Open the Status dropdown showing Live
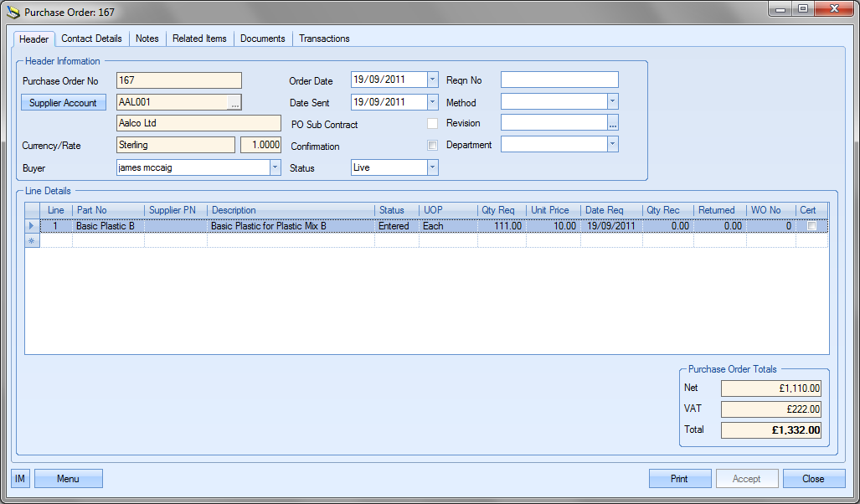Screen dimensions: 860x504 432,167
